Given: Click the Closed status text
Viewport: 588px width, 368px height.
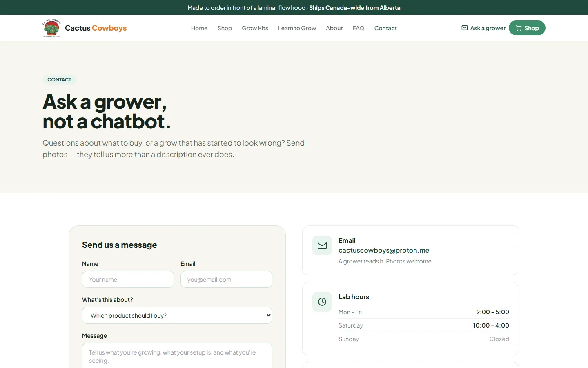Looking at the screenshot, I should pos(499,339).
